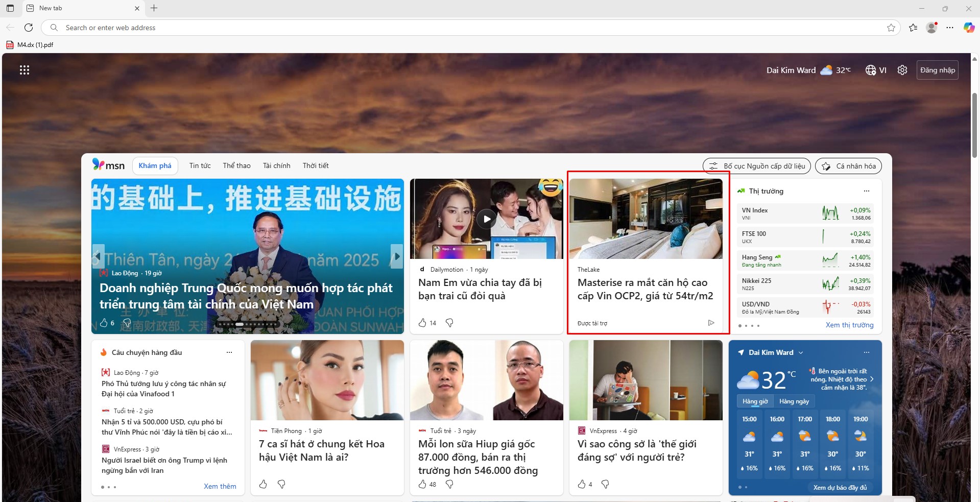Refresh the current page

[29, 28]
